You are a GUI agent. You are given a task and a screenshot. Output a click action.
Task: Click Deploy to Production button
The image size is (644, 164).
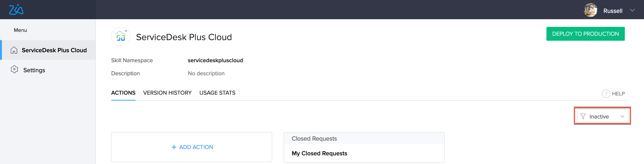point(585,34)
